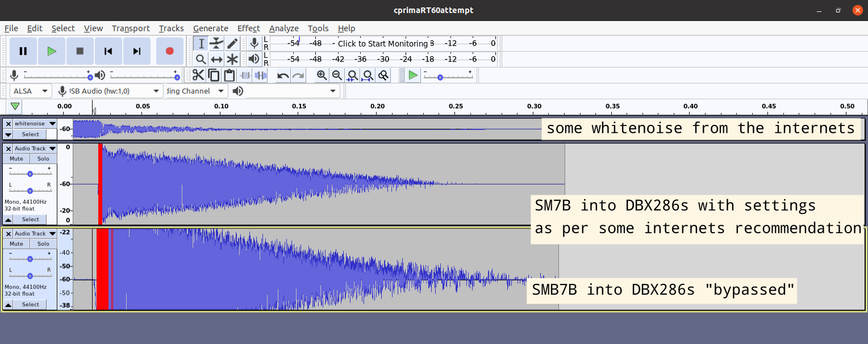Open the recording channels dropdown
This screenshot has height=344, width=868.
(196, 91)
